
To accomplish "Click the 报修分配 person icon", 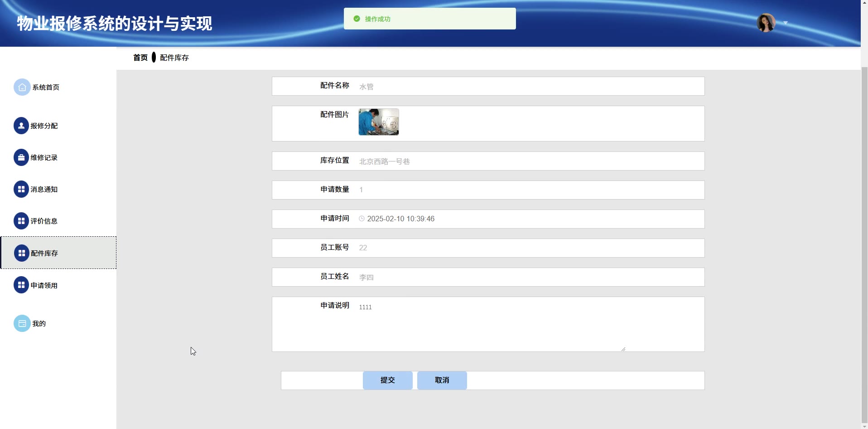I will point(21,126).
